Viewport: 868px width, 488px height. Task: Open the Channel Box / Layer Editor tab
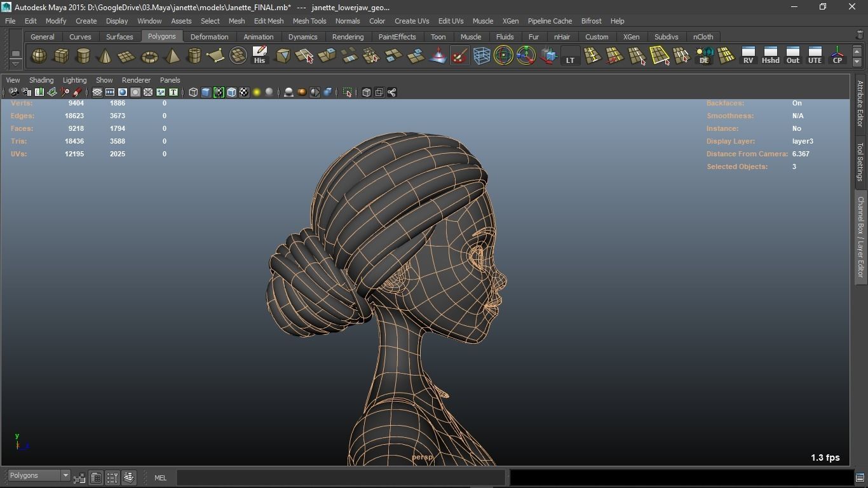(860, 236)
